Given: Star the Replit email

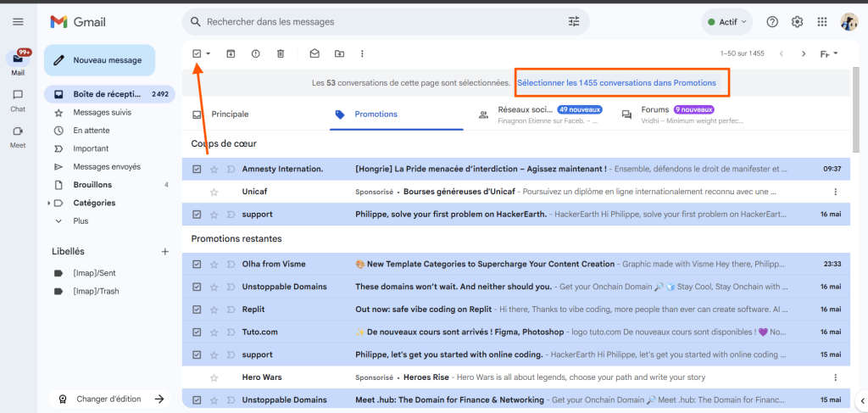Looking at the screenshot, I should [x=214, y=310].
